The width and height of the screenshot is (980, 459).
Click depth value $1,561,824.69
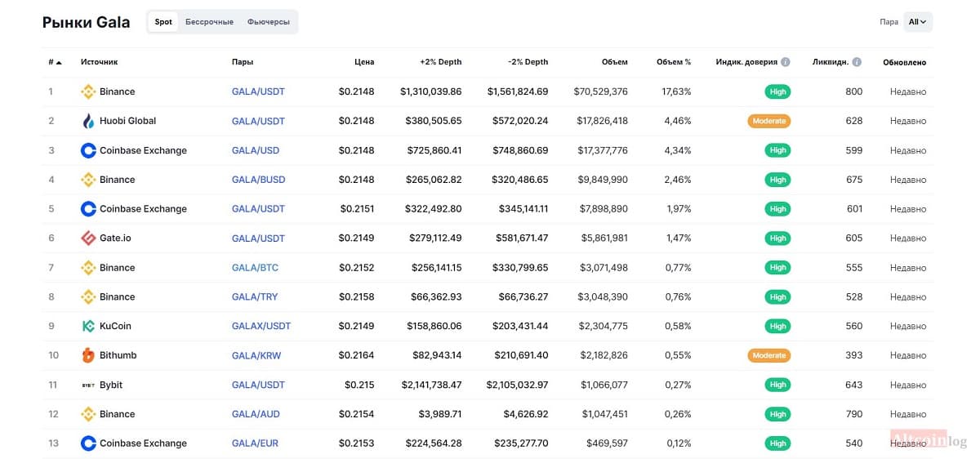point(518,91)
